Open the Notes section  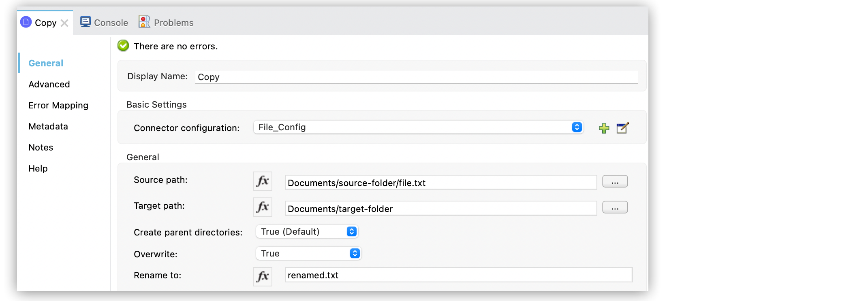tap(41, 147)
